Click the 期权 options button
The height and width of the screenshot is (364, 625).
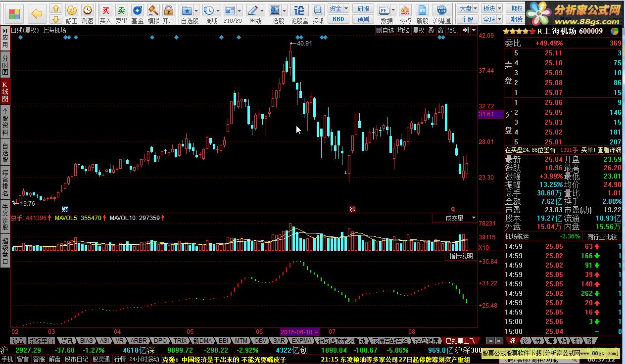point(517,8)
